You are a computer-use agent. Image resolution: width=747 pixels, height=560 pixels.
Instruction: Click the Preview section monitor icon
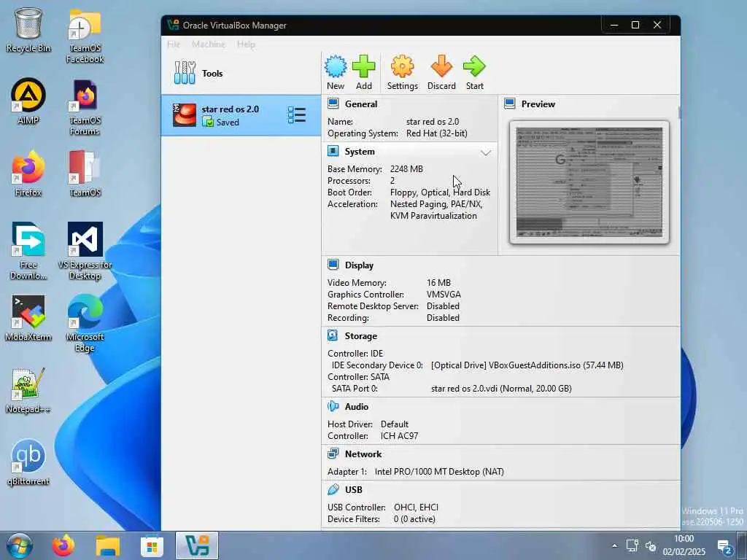coord(510,104)
